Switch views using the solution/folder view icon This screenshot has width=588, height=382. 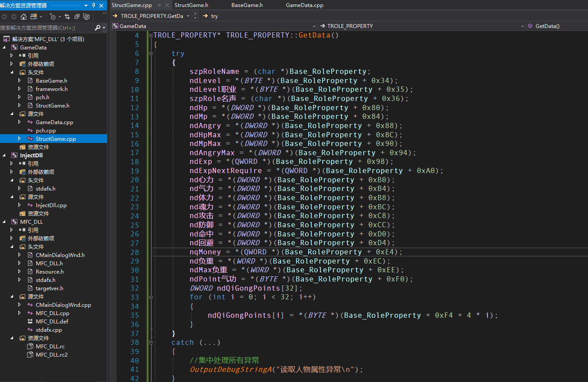point(34,17)
